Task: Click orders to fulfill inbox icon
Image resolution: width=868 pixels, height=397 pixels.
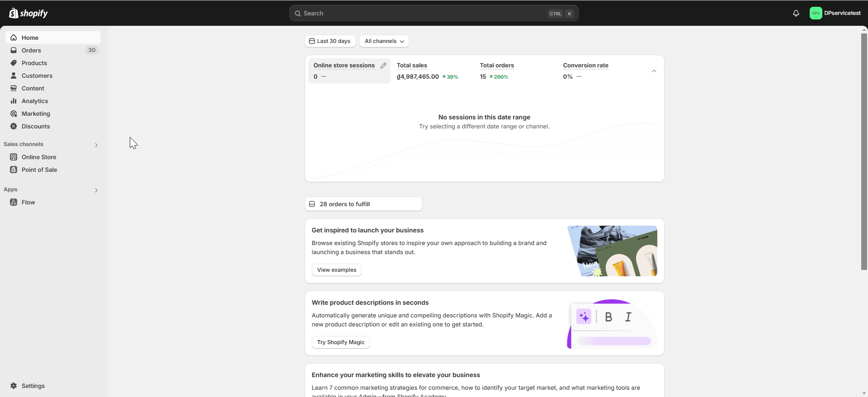Action: 312,204
